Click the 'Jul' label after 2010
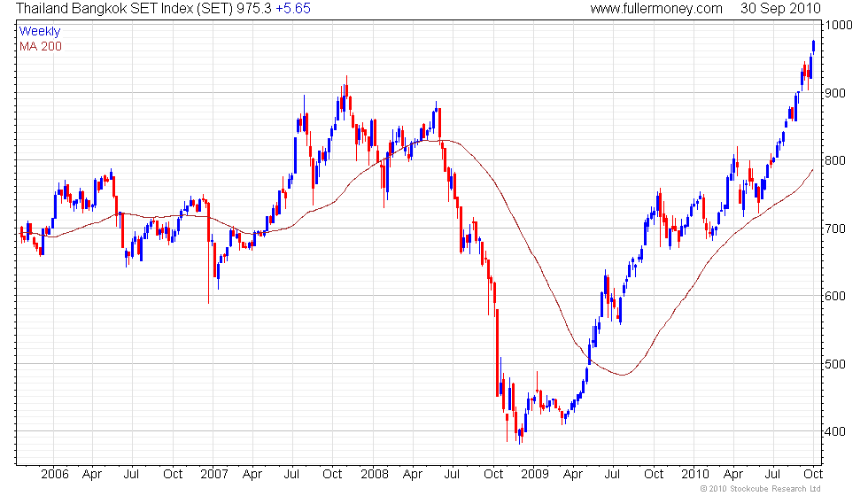This screenshot has height=496, width=868. [772, 474]
